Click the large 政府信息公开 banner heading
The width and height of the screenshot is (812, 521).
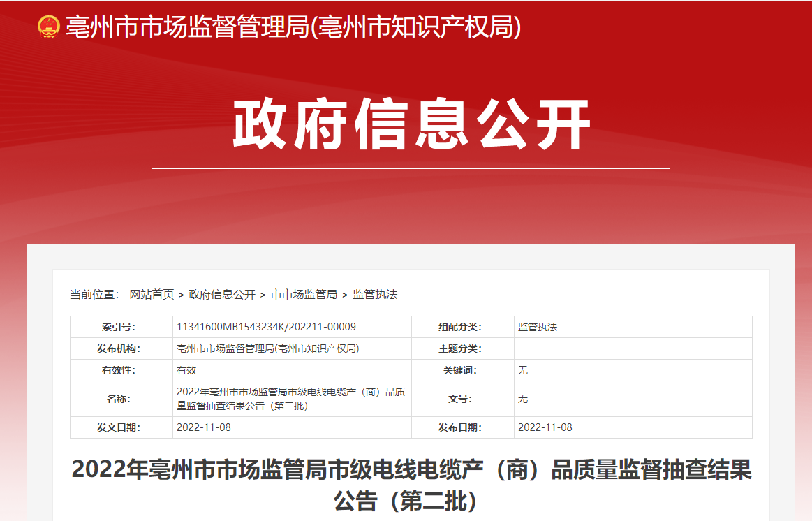411,126
